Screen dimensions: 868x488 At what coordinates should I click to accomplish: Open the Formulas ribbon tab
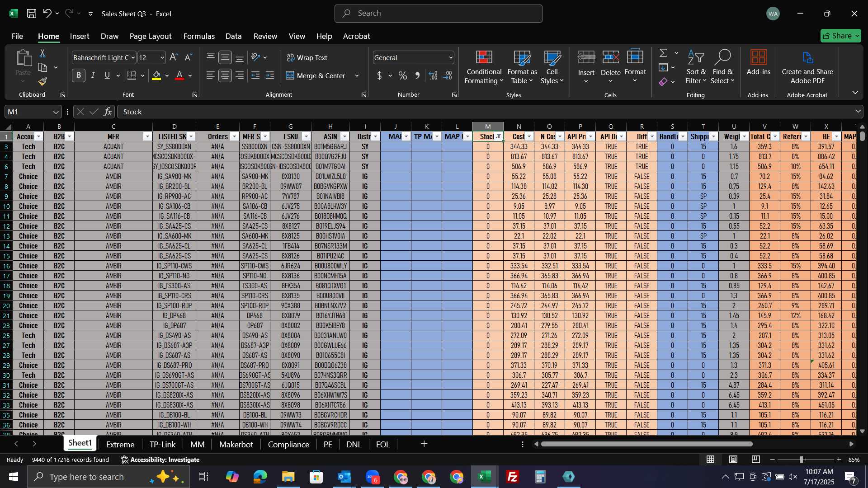click(x=199, y=36)
